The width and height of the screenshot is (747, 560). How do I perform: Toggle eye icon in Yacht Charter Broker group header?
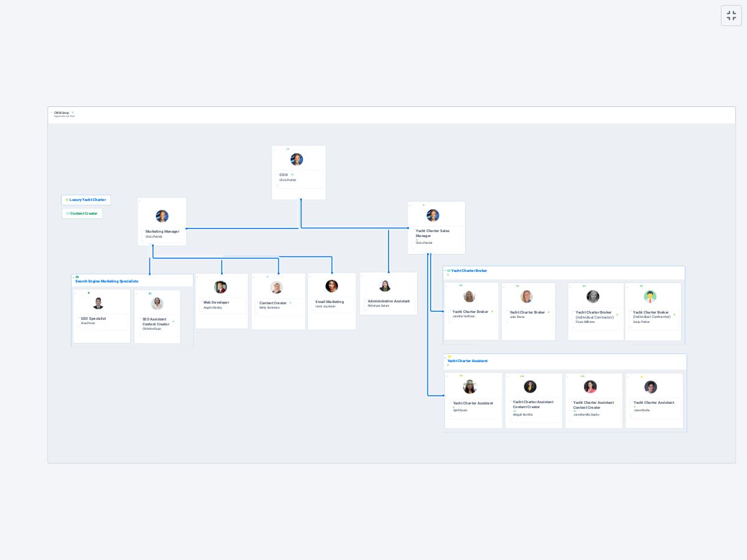tap(449, 271)
